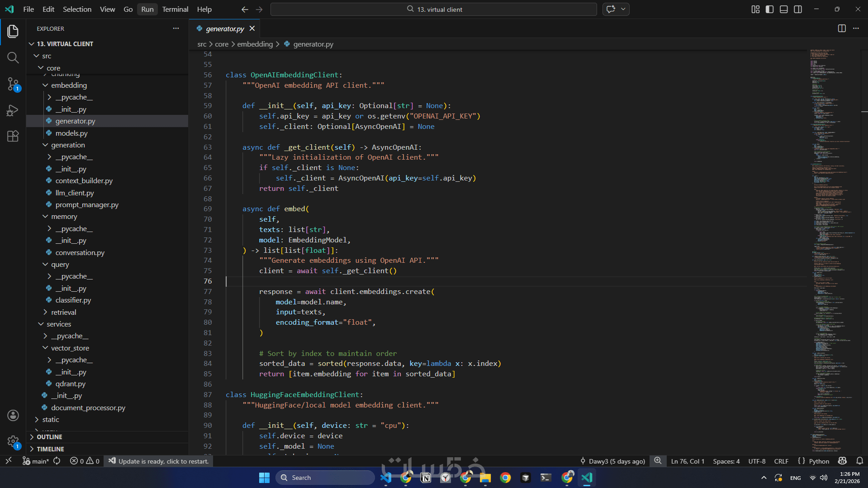
Task: Collapse the embedding folder
Action: (x=69, y=85)
